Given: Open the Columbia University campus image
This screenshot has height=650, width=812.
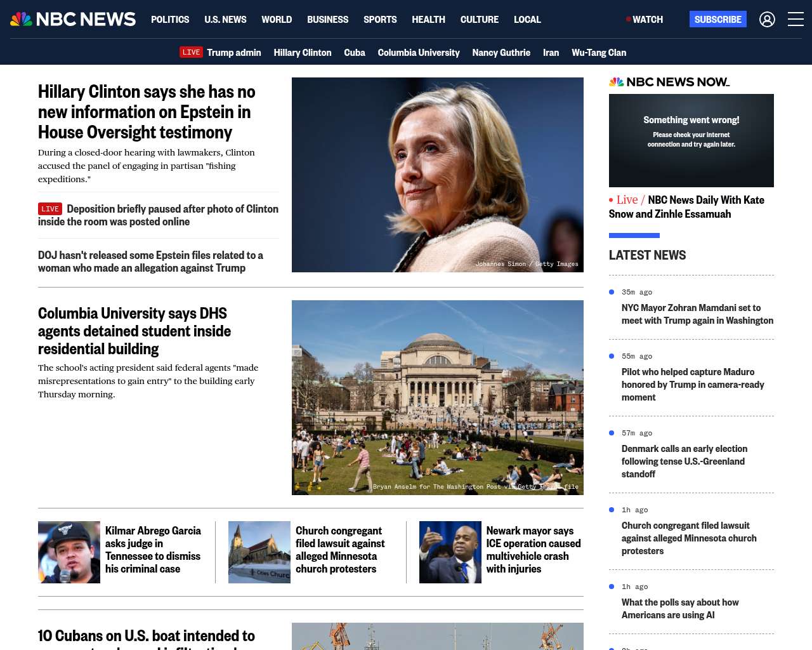Looking at the screenshot, I should click(x=437, y=397).
